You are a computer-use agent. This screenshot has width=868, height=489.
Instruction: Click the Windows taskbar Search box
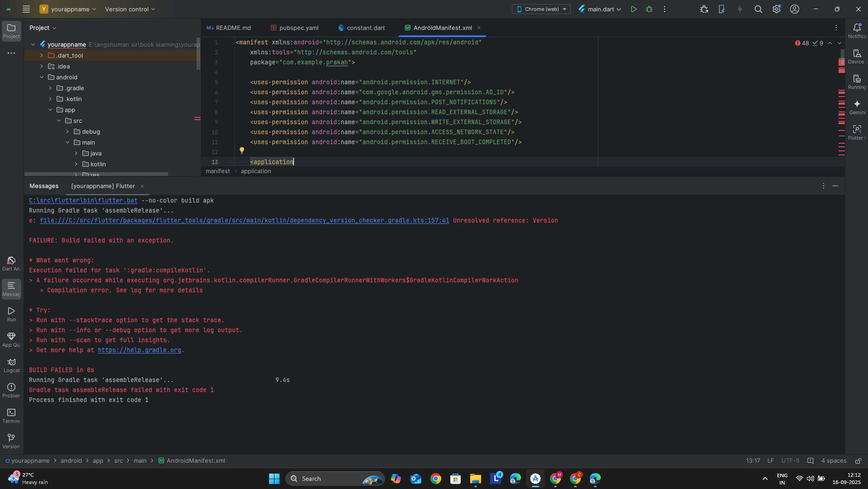335,479
